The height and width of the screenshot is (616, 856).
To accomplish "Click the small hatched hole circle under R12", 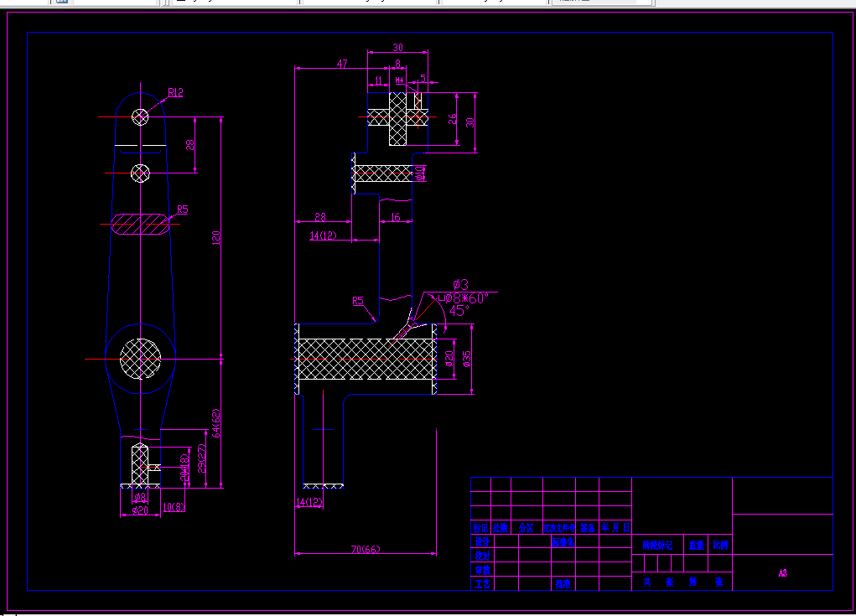I will 140,116.
